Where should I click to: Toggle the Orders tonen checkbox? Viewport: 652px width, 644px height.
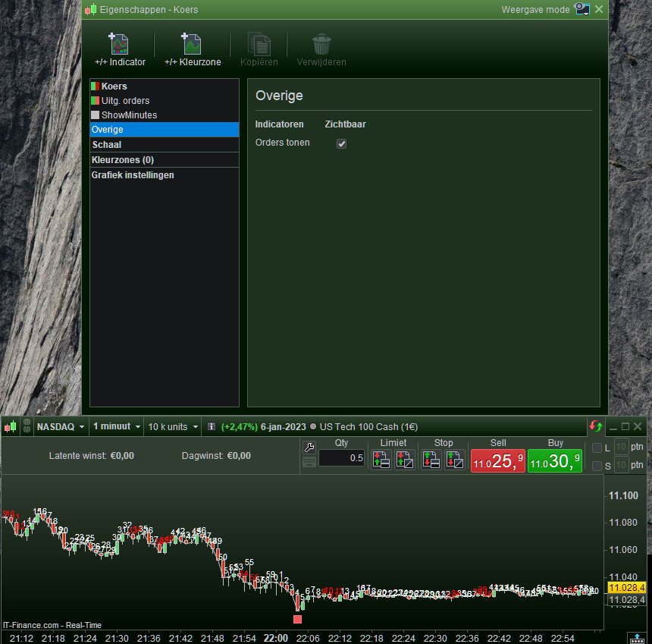pos(341,143)
